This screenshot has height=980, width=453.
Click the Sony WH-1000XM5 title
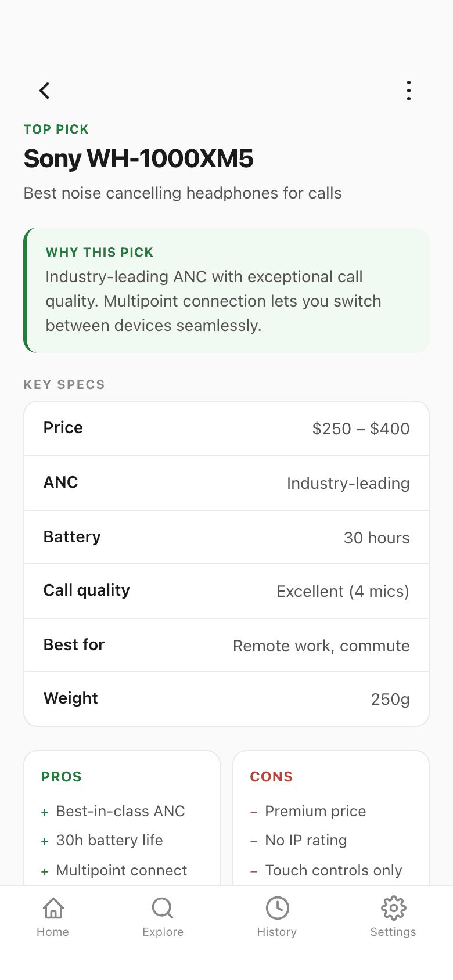click(x=138, y=158)
